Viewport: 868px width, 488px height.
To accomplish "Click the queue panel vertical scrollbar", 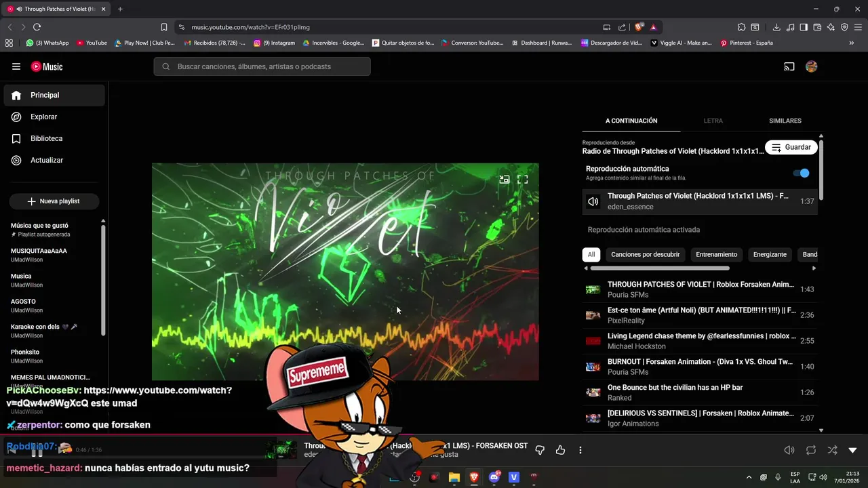I will tap(821, 169).
